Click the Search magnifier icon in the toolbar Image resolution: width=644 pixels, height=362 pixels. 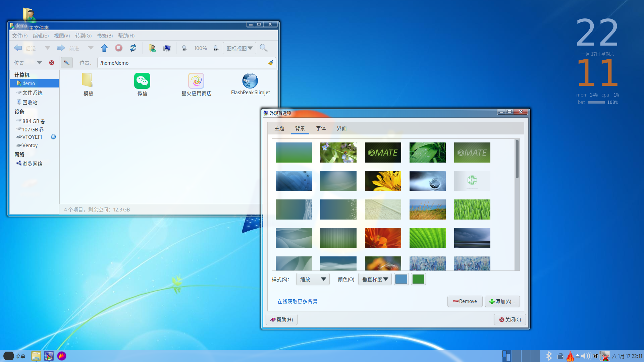click(264, 48)
